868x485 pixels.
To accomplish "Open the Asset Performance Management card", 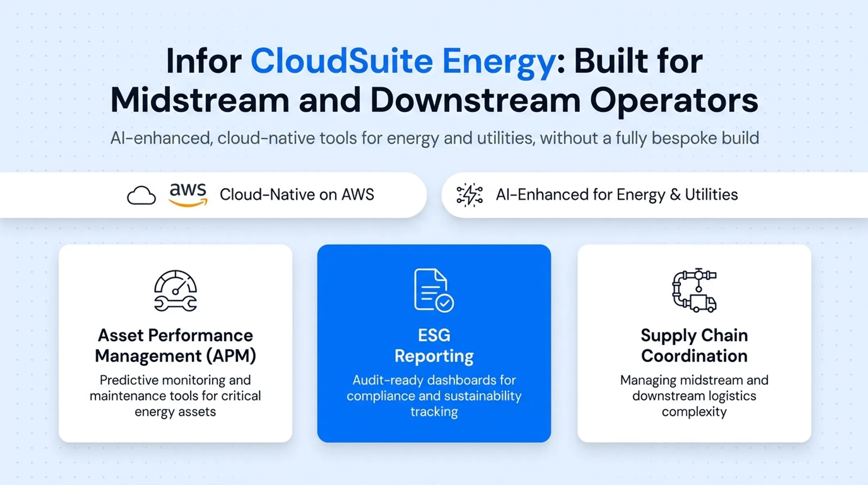I will pos(175,343).
